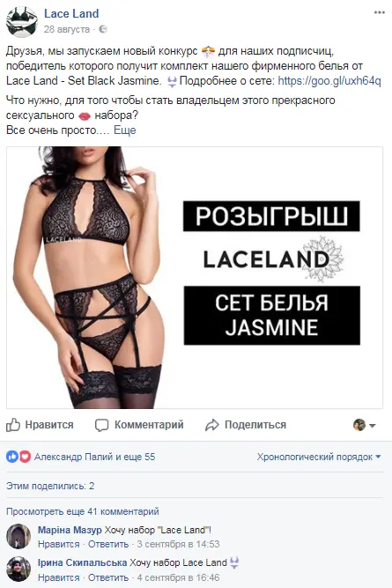392x588 pixels.
Task: Click the Комментарий speech bubble icon
Action: pyautogui.click(x=101, y=425)
